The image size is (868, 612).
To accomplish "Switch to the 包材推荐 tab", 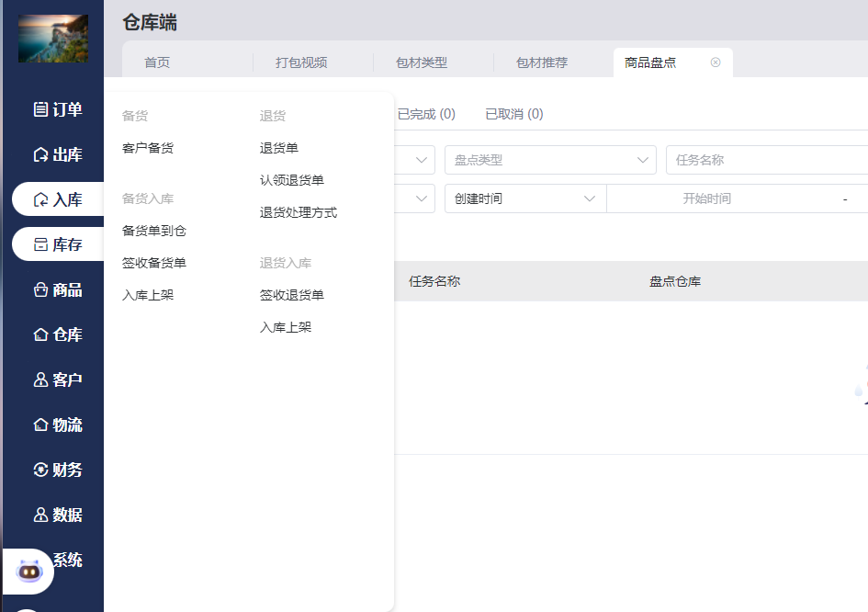I will coord(542,62).
